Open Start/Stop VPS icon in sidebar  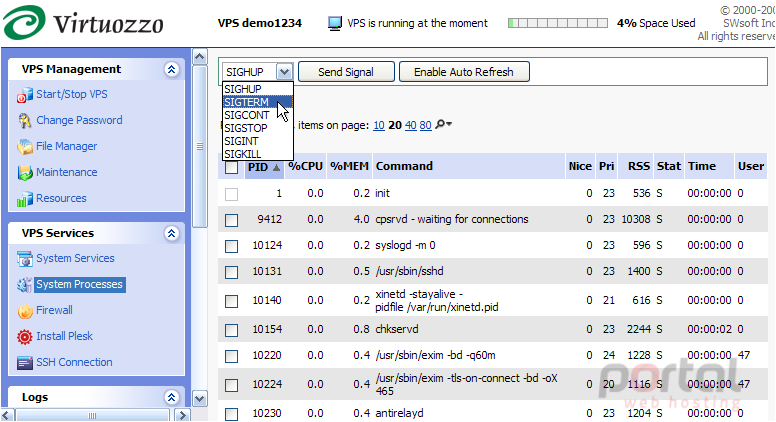[25, 95]
